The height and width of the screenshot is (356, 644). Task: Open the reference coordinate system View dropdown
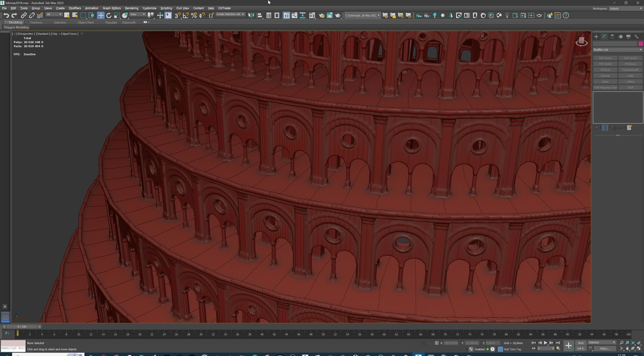[138, 14]
